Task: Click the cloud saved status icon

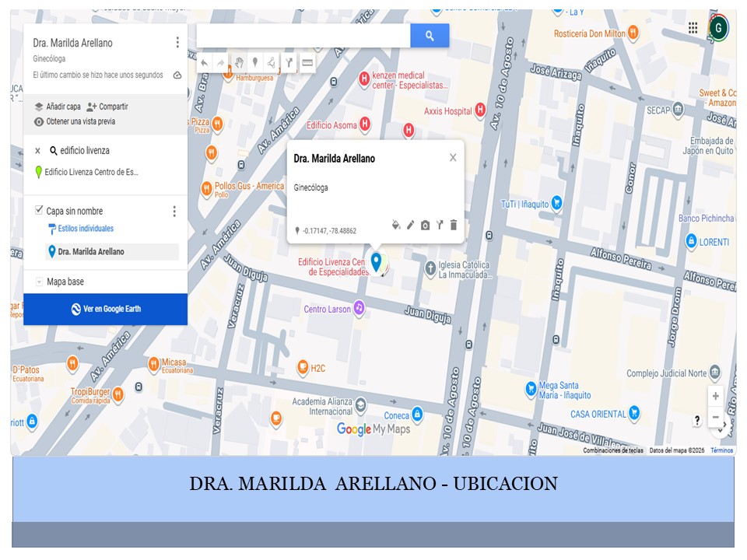Action: (177, 75)
